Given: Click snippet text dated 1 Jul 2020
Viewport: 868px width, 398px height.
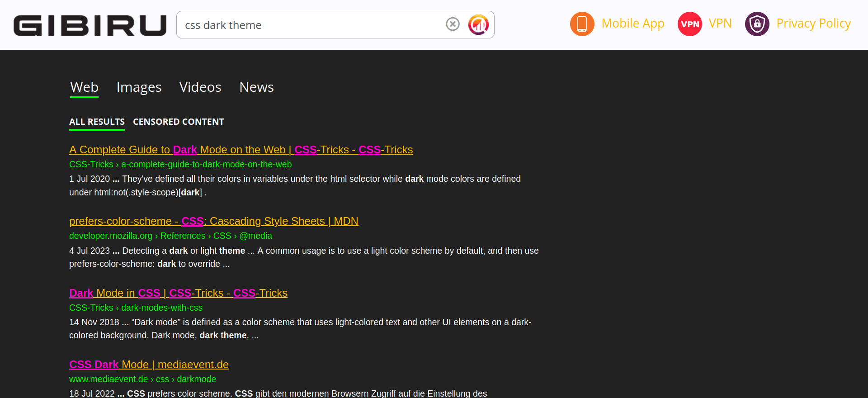Looking at the screenshot, I should tap(295, 185).
